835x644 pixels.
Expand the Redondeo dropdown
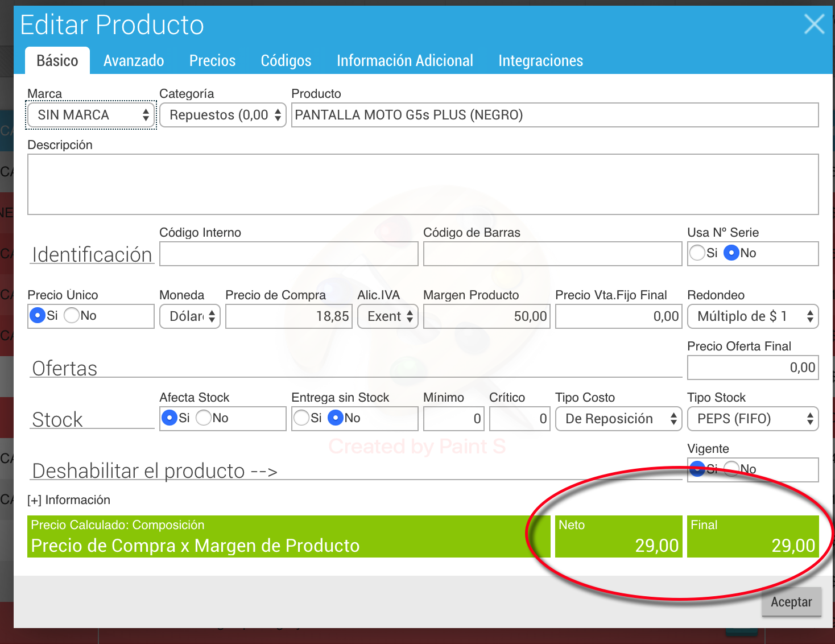tap(752, 316)
